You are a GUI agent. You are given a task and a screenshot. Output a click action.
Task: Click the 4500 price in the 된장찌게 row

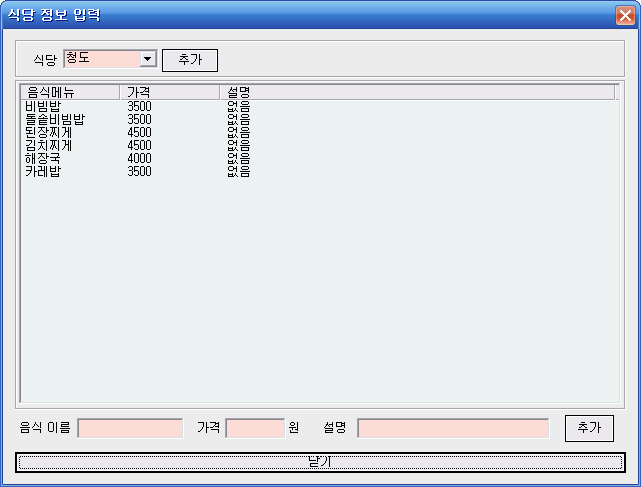click(139, 132)
